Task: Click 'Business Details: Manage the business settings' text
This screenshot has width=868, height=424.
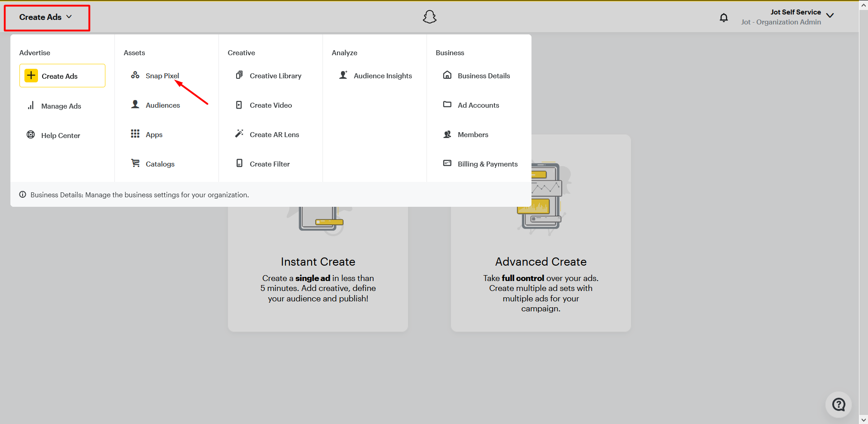Action: [x=140, y=195]
